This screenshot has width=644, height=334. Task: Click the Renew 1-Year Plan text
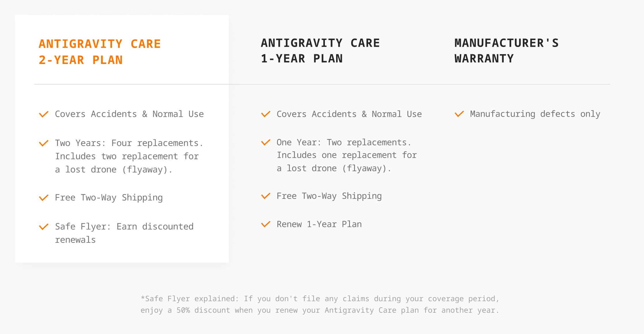point(319,224)
